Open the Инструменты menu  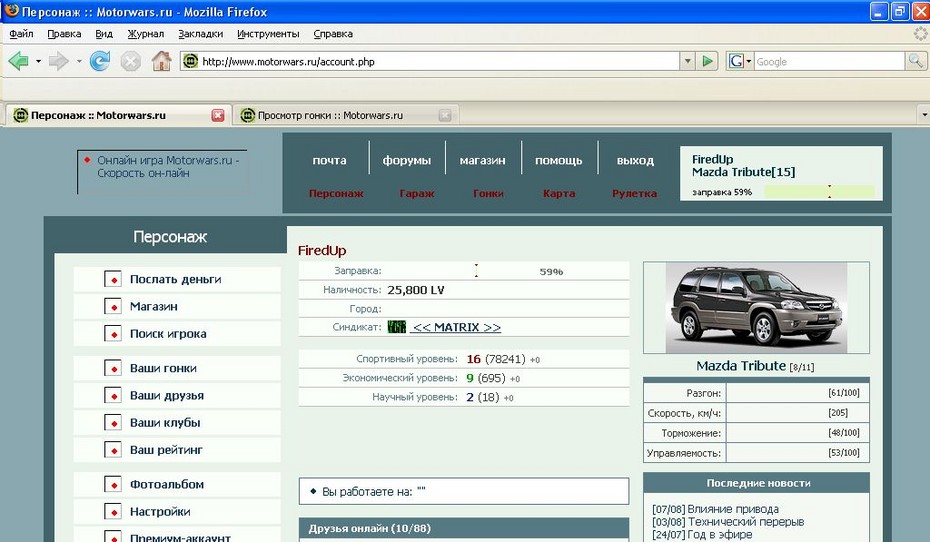(x=268, y=34)
